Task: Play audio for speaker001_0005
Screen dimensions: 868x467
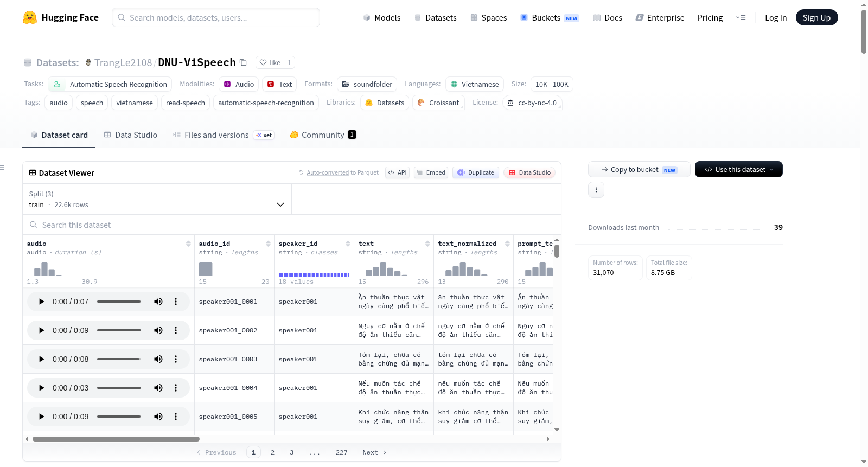Action: [41, 417]
